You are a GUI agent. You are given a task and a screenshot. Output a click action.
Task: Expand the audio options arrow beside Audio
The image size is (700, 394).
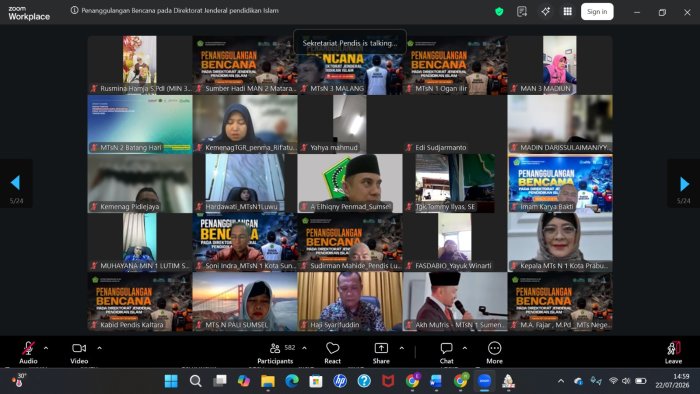(x=46, y=348)
